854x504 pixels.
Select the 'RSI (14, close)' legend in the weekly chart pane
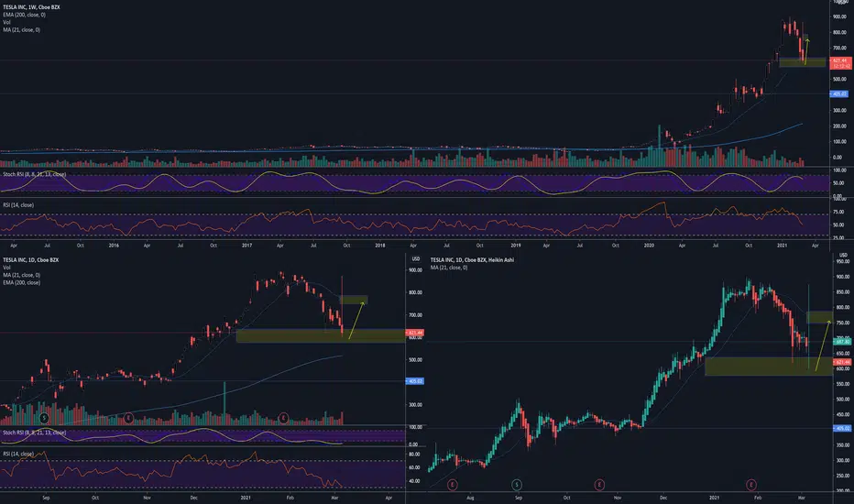tap(18, 205)
